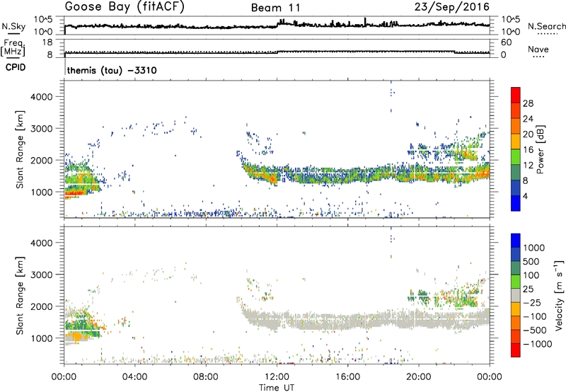Click the 4000 tick in the power panel
This screenshot has height=392, width=566.
point(41,97)
